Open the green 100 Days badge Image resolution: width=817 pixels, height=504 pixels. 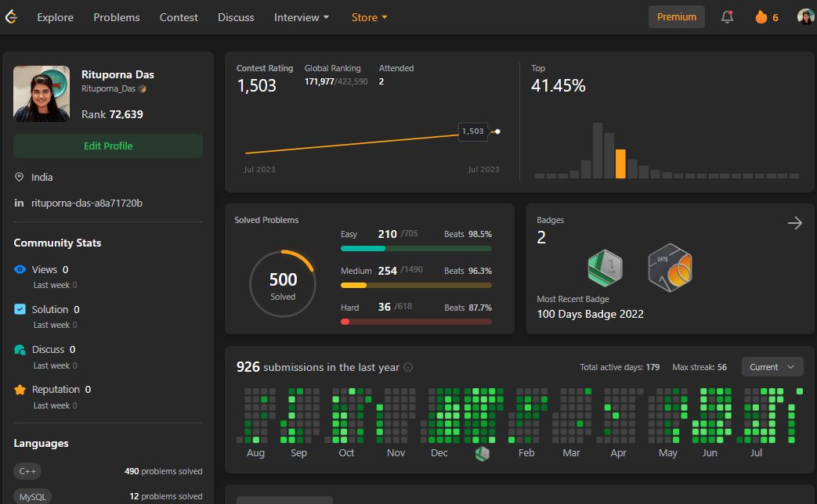605,268
